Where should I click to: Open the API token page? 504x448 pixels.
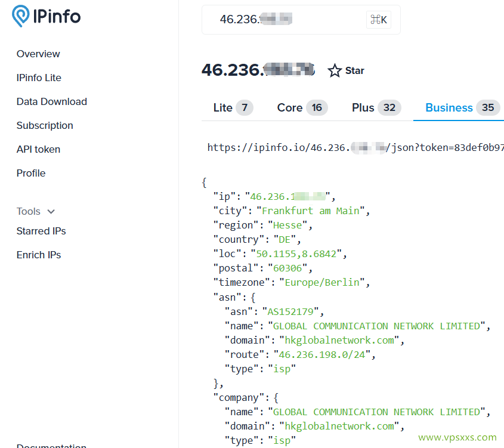38,149
